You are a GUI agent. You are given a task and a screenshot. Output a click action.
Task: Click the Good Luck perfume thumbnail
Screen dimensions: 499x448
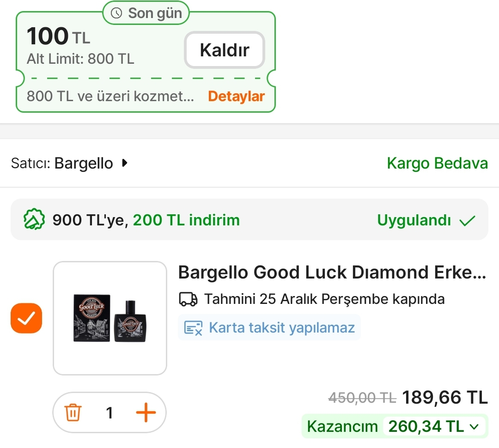click(110, 318)
